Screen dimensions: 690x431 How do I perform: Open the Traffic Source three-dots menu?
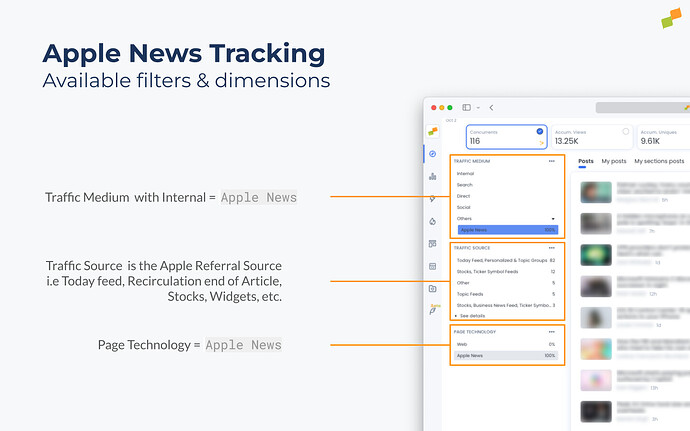[551, 248]
